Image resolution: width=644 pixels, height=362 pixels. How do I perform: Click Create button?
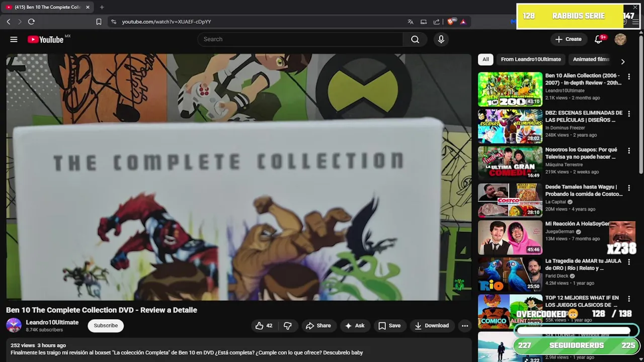click(x=568, y=39)
